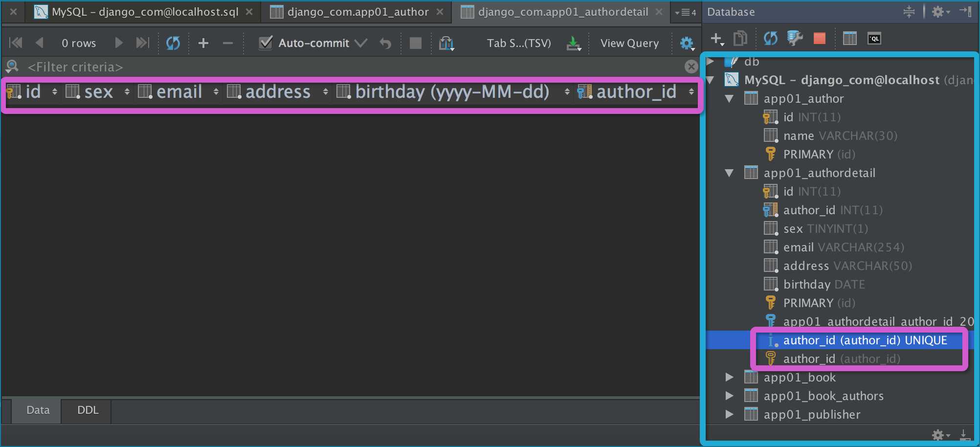Click the new data source plus icon
Screen dimensions: 980x447
pyautogui.click(x=717, y=39)
